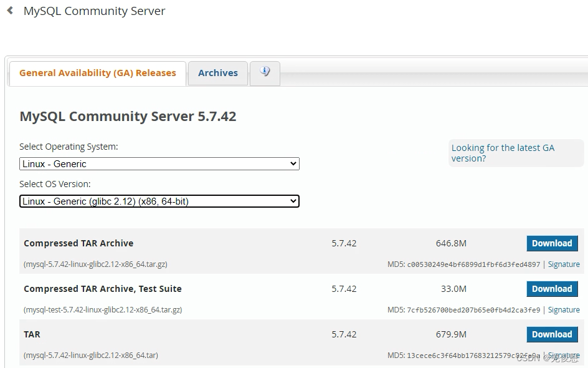
Task: Switch to General Availability (GA) Releases tab
Action: pos(98,73)
